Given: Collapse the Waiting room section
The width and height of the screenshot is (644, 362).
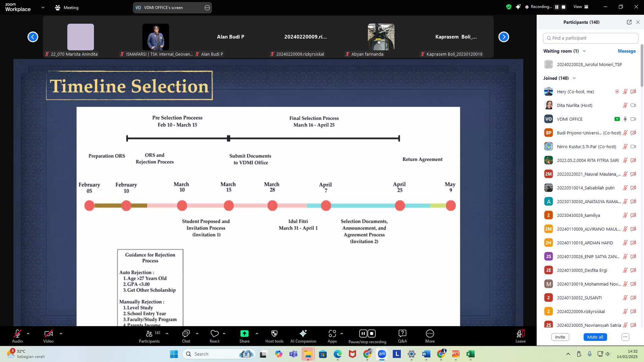Looking at the screenshot, I should click(584, 51).
